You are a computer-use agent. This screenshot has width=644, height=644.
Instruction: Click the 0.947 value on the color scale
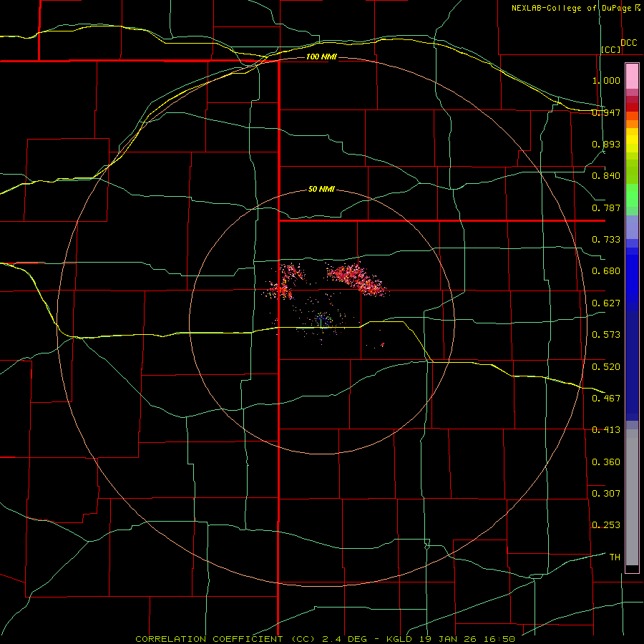pos(606,112)
